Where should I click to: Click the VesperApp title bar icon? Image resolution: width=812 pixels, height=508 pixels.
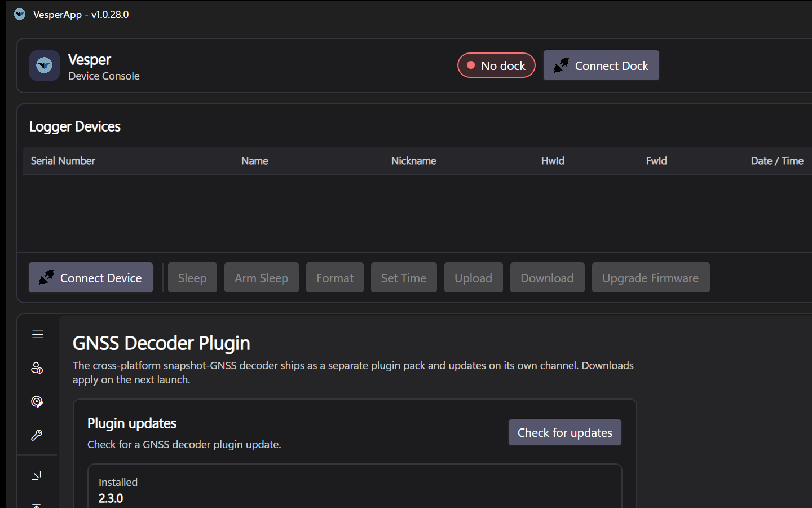20,14
